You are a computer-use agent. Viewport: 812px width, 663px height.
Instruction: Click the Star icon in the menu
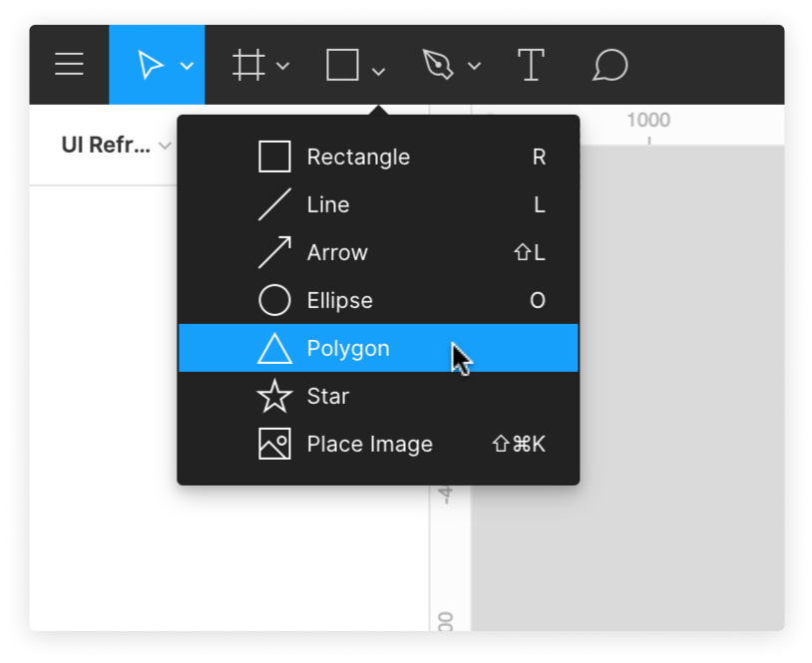[x=274, y=397]
